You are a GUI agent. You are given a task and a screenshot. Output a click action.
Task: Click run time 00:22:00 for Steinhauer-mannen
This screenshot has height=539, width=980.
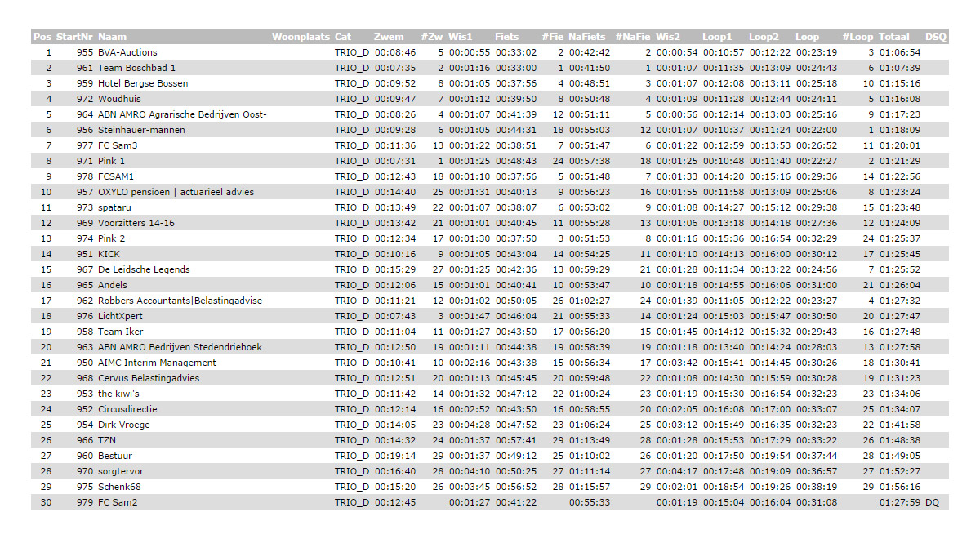(817, 130)
